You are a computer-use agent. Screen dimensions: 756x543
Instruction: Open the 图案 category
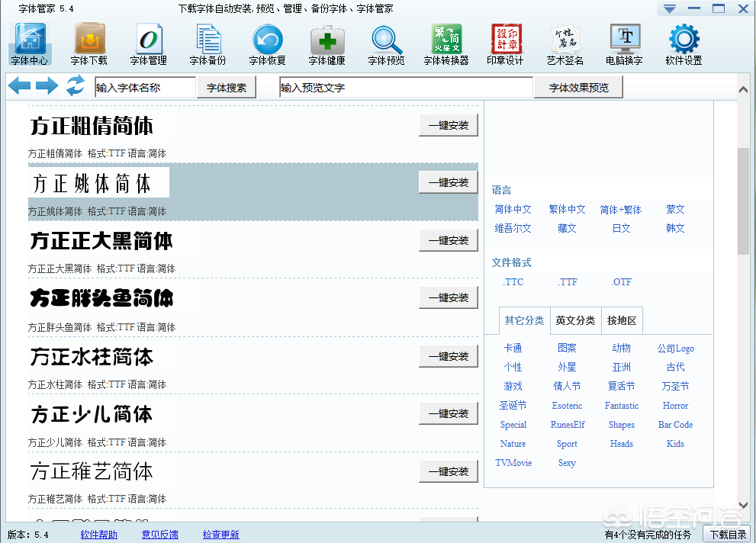567,348
